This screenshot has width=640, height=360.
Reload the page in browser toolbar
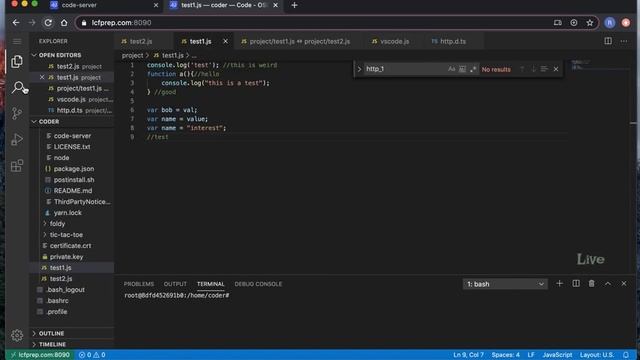pos(48,23)
